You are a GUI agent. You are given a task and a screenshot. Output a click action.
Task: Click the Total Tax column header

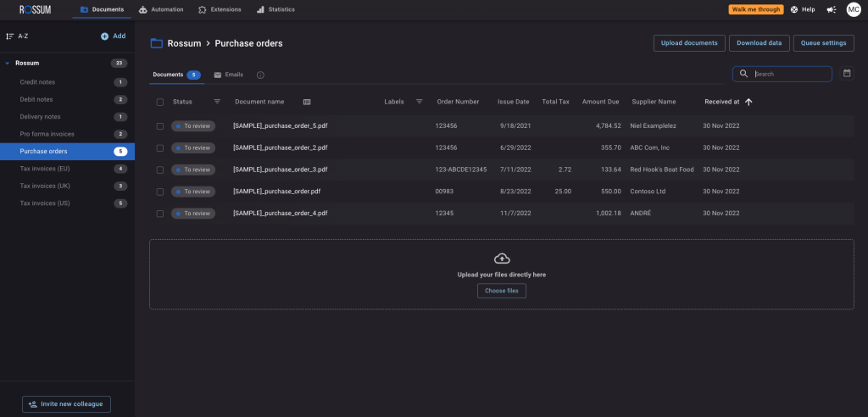(555, 102)
